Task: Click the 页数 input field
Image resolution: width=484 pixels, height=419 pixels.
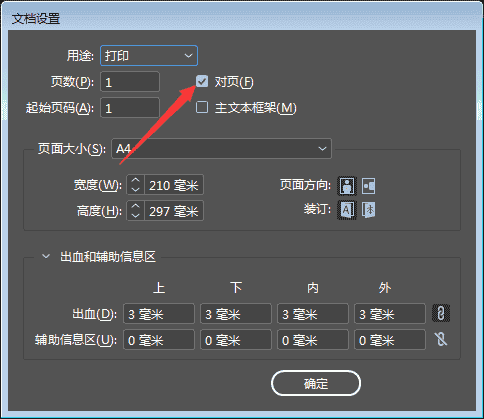Action: coord(130,82)
